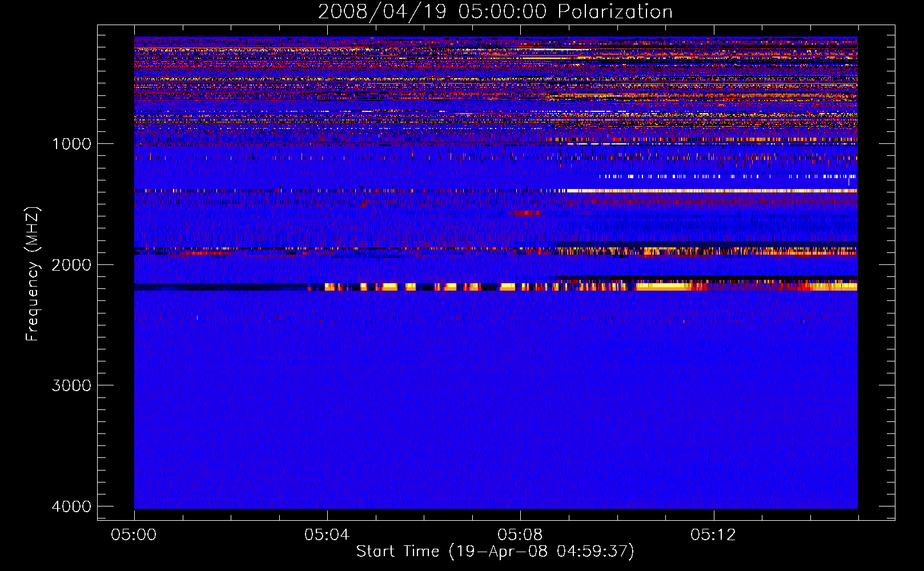The height and width of the screenshot is (571, 924).
Task: Click the plot title "2008/04/19 05:00:00 Polarization"
Action: [x=495, y=11]
